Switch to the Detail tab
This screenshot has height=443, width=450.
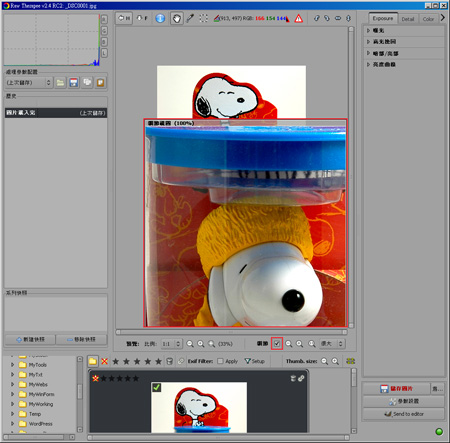point(408,19)
